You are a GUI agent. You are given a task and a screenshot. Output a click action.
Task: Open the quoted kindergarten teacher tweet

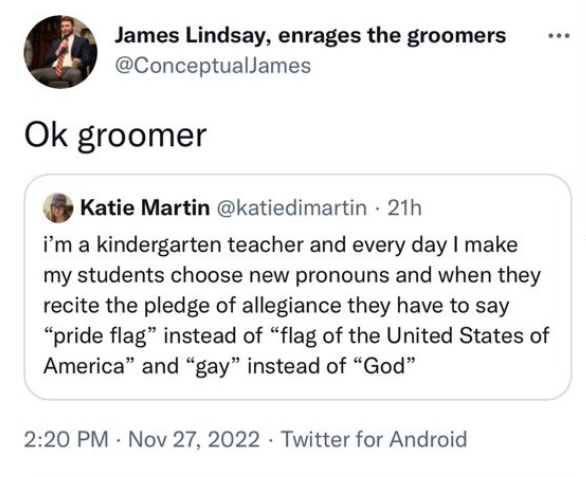298,287
